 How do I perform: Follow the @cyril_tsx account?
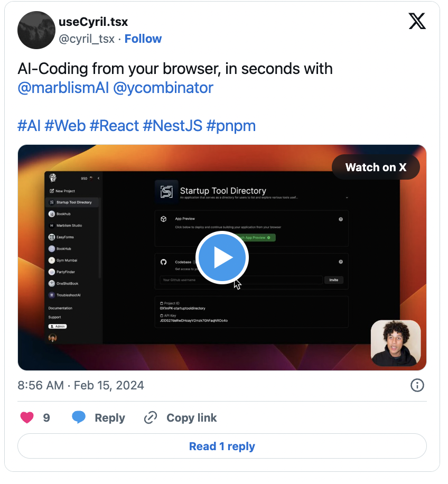(143, 39)
